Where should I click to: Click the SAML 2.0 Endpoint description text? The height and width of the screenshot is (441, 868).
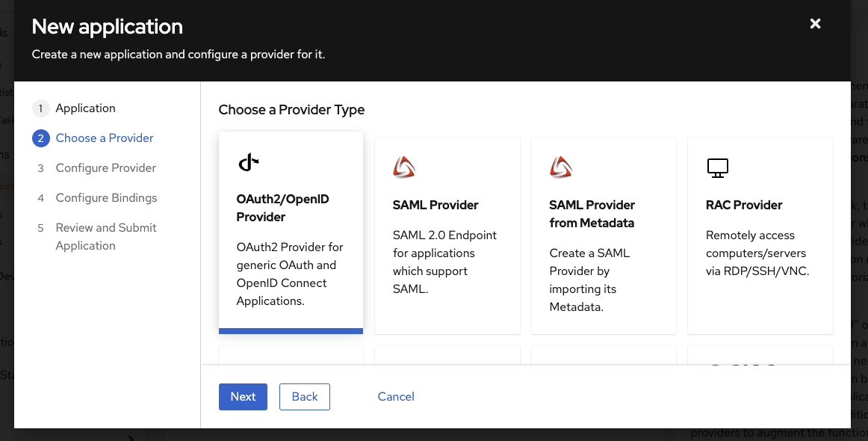tap(444, 262)
